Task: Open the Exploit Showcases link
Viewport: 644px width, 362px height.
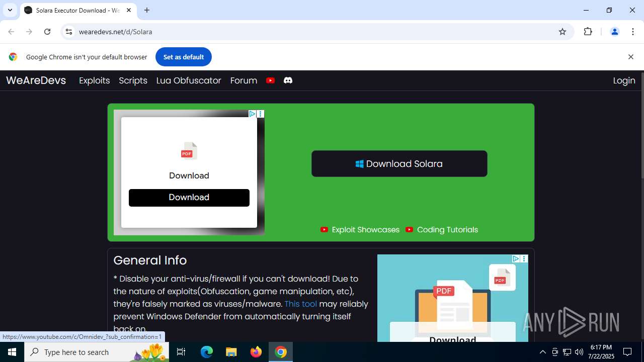Action: [360, 230]
